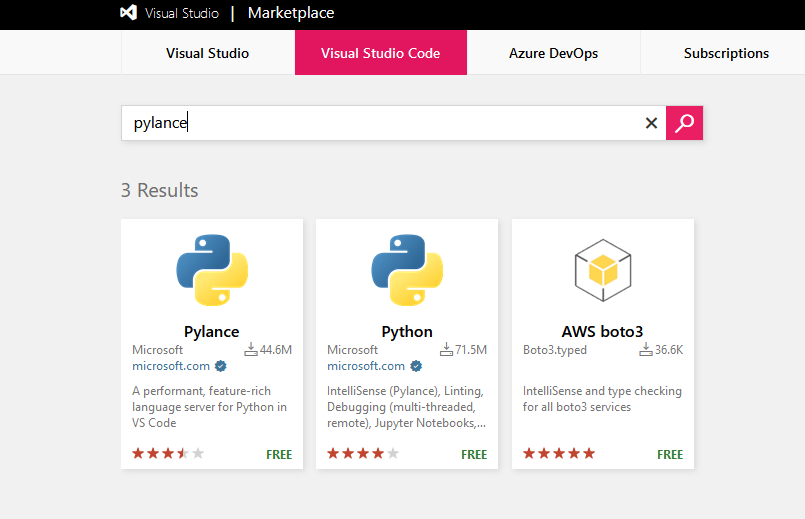Click the boto3 services description text
This screenshot has height=519, width=805.
point(602,399)
